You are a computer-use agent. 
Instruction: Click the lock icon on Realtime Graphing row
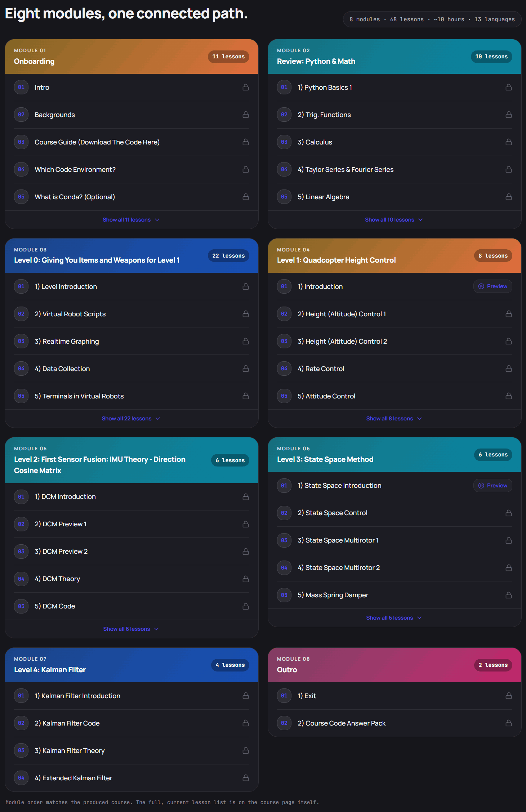tap(246, 341)
